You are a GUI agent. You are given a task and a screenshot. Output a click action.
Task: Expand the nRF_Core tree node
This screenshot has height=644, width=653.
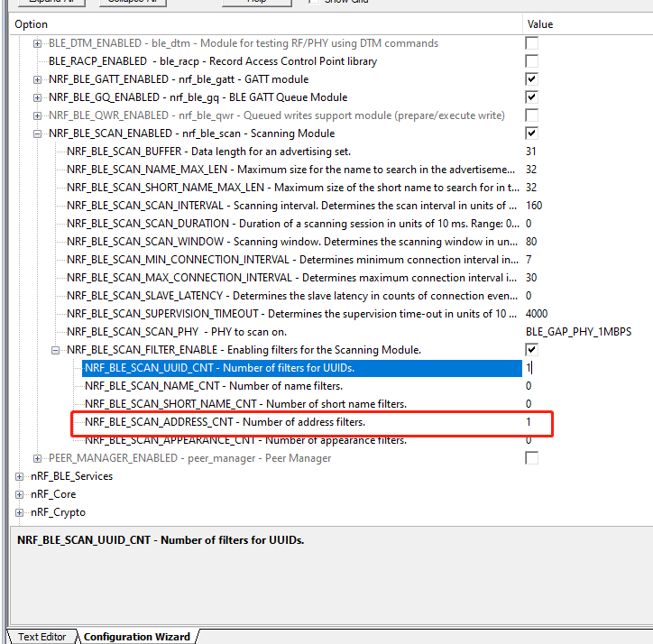coord(21,494)
